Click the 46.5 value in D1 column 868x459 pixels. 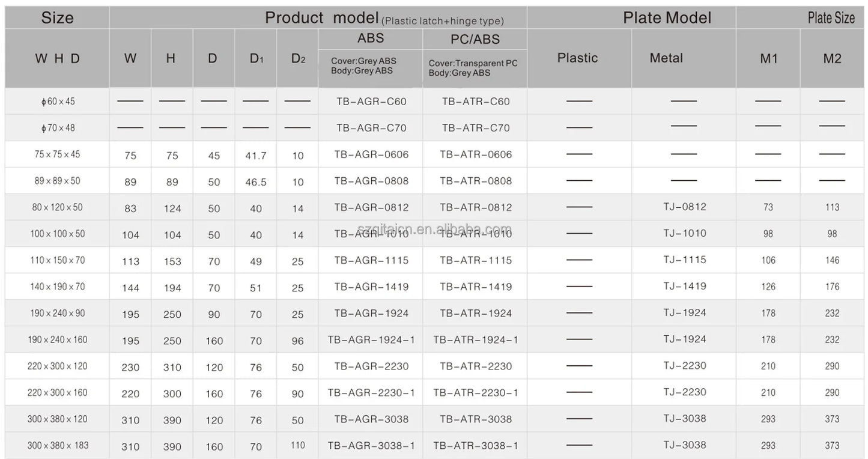click(x=256, y=182)
